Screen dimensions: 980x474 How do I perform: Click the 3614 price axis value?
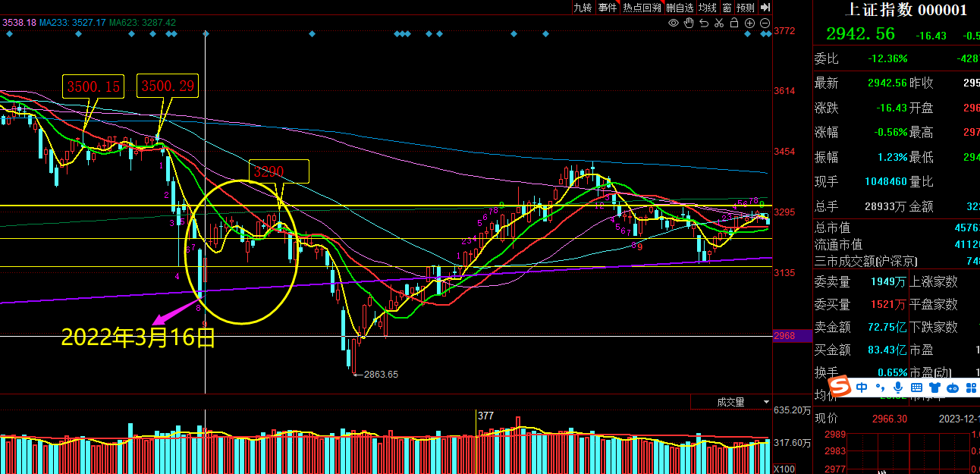pos(785,91)
